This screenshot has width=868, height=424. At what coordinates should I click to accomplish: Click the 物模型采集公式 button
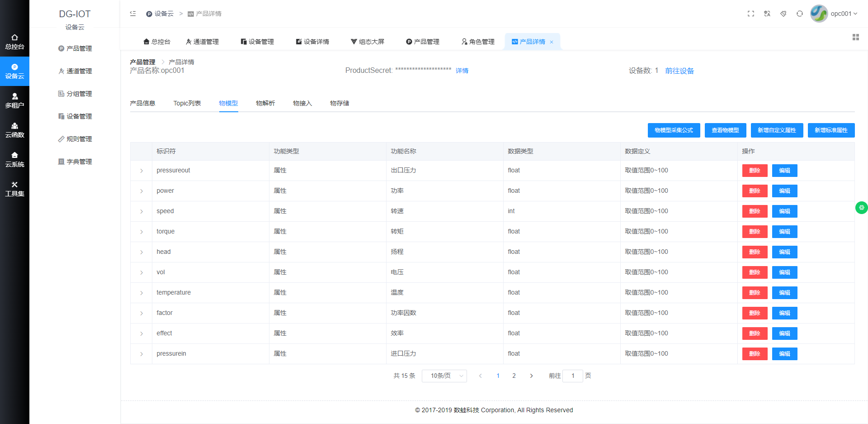[674, 130]
